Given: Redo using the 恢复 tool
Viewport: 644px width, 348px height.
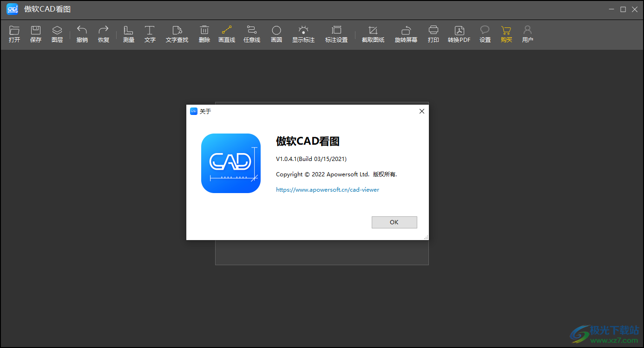Looking at the screenshot, I should tap(104, 33).
